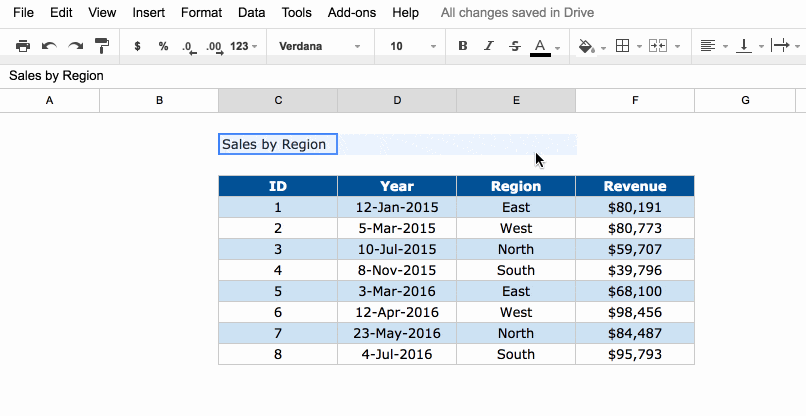Select column F header

point(634,100)
